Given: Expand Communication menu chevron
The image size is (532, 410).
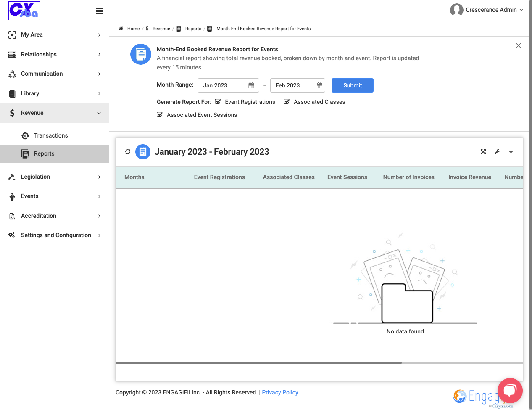Looking at the screenshot, I should pos(99,74).
